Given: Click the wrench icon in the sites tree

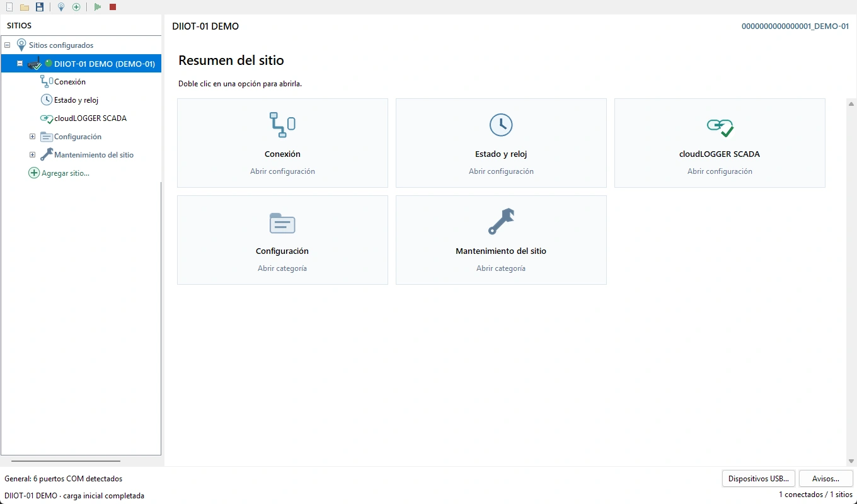Looking at the screenshot, I should (x=47, y=154).
